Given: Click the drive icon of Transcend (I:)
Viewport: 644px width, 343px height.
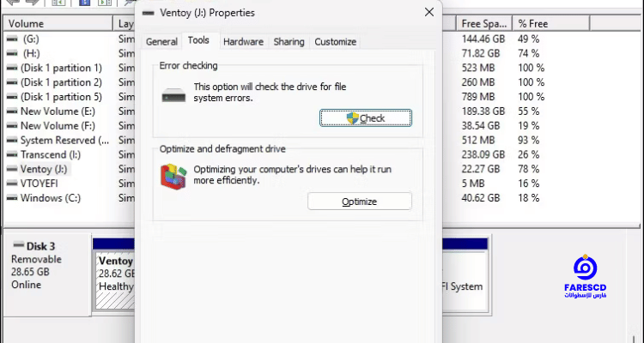Looking at the screenshot, I should (x=12, y=154).
